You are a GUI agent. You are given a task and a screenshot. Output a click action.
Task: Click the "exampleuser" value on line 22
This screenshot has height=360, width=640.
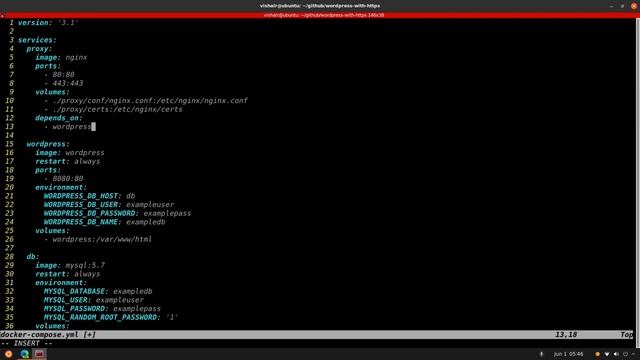[150, 204]
